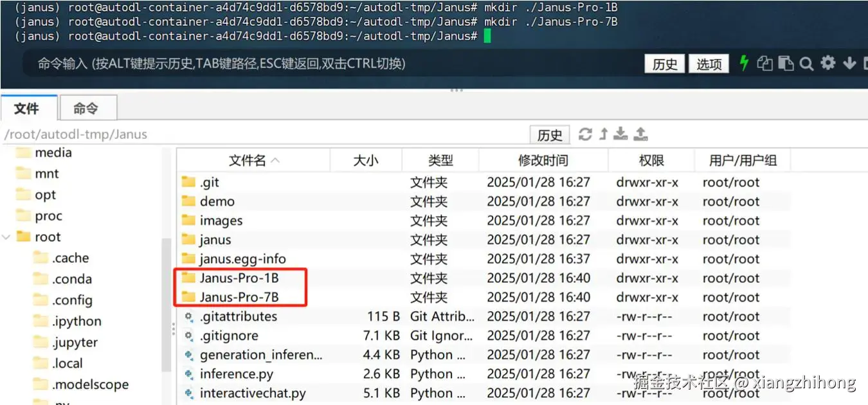This screenshot has height=405, width=868.
Task: Click the down arrow icon in terminal toolbar
Action: [x=849, y=63]
